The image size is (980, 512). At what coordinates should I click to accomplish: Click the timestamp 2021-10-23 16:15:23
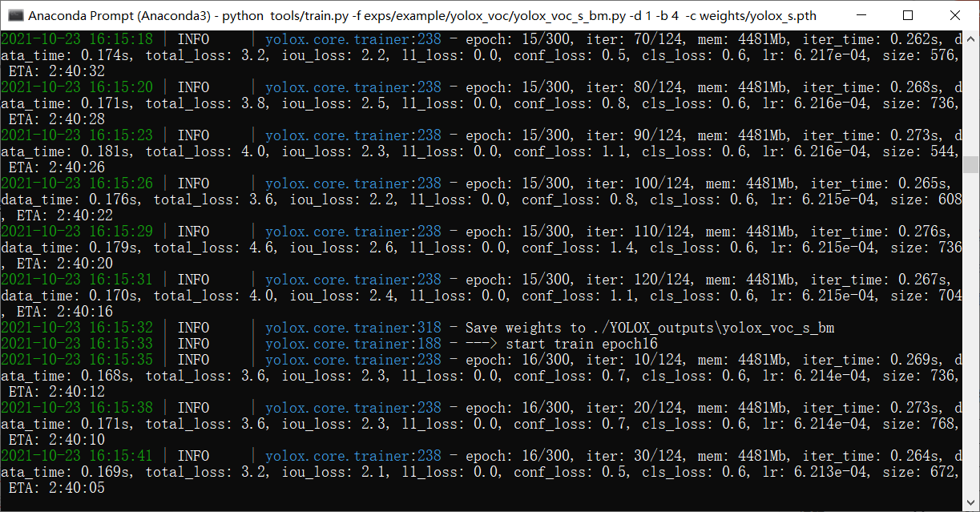pos(77,135)
